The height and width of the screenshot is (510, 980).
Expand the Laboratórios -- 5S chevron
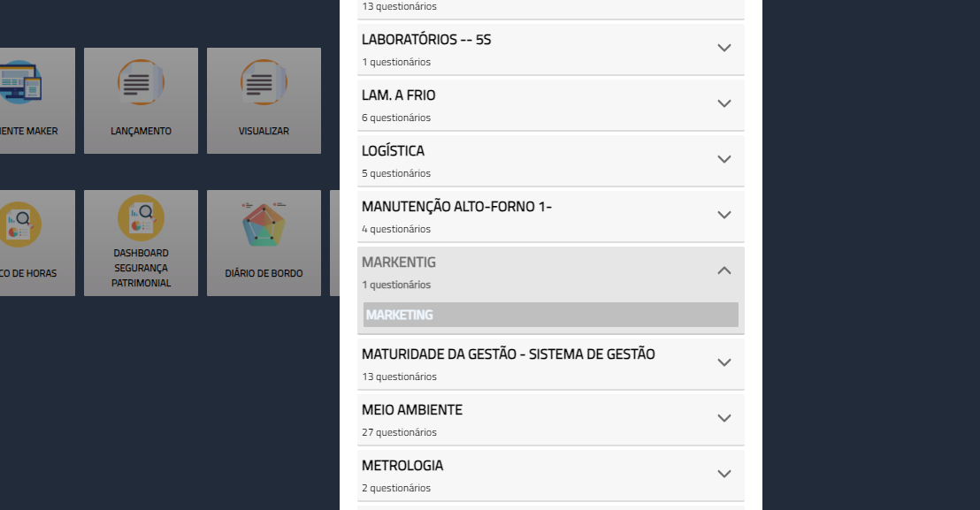(x=724, y=48)
